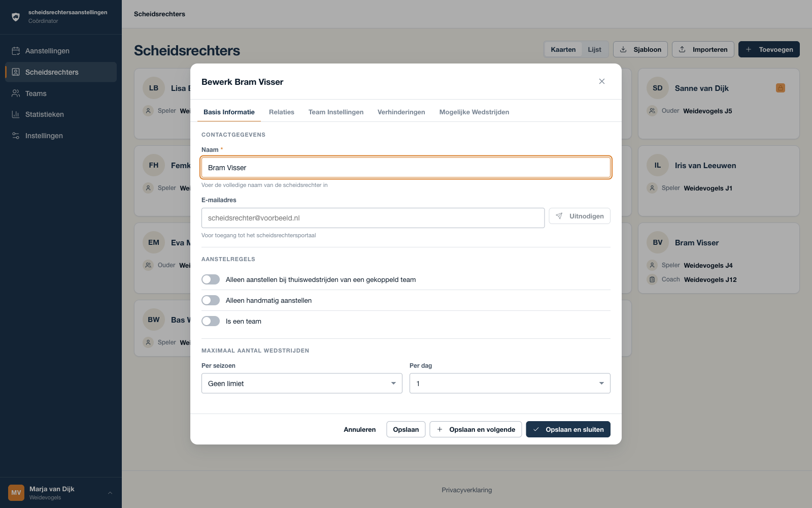Open the Per seizoen dropdown
Viewport: 812px width, 508px height.
pos(302,384)
